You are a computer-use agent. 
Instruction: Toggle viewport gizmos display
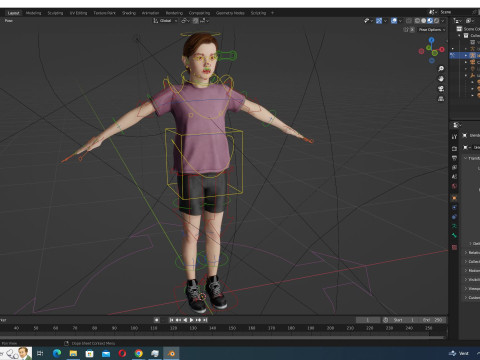click(379, 21)
